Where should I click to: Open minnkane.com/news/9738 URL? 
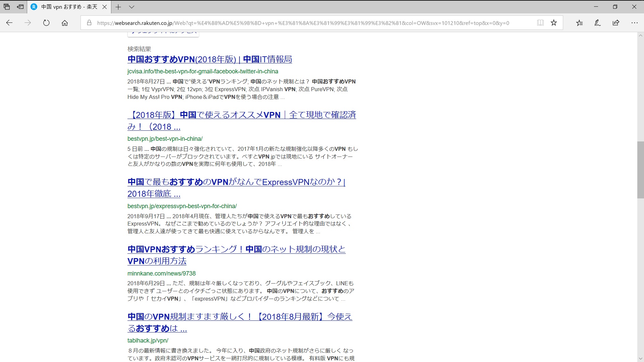(161, 274)
